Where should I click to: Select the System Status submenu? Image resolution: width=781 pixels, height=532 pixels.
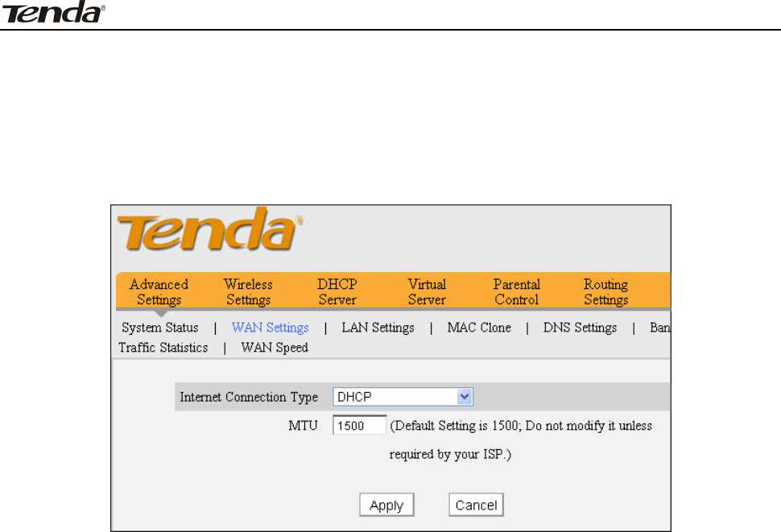[x=160, y=328]
